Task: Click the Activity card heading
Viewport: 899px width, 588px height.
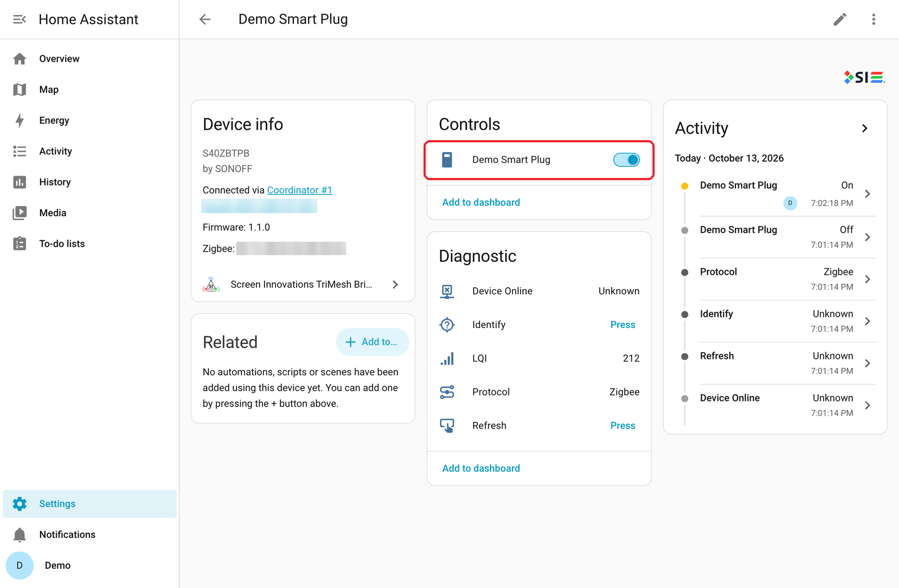Action: pyautogui.click(x=701, y=129)
